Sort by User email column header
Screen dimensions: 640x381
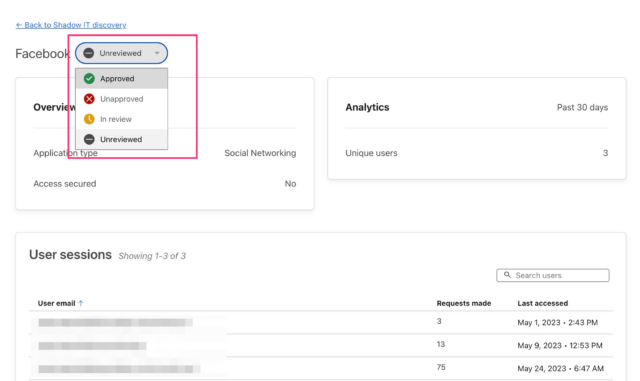coord(56,303)
